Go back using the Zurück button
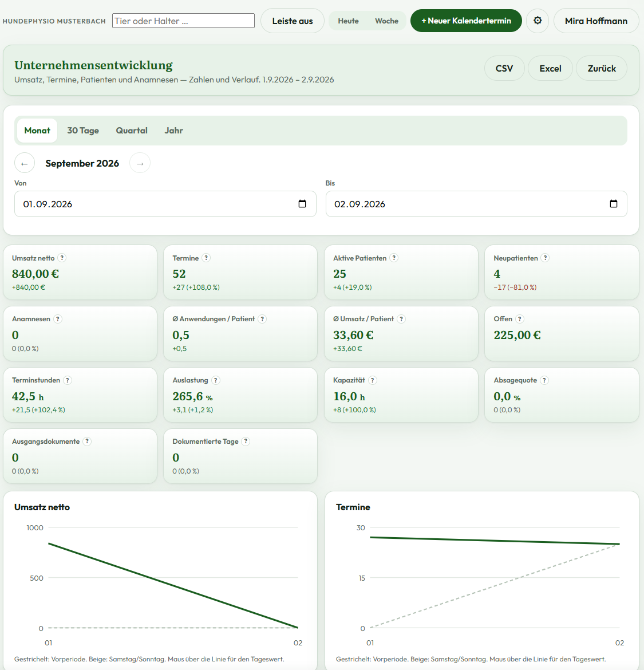The image size is (644, 670). 602,68
